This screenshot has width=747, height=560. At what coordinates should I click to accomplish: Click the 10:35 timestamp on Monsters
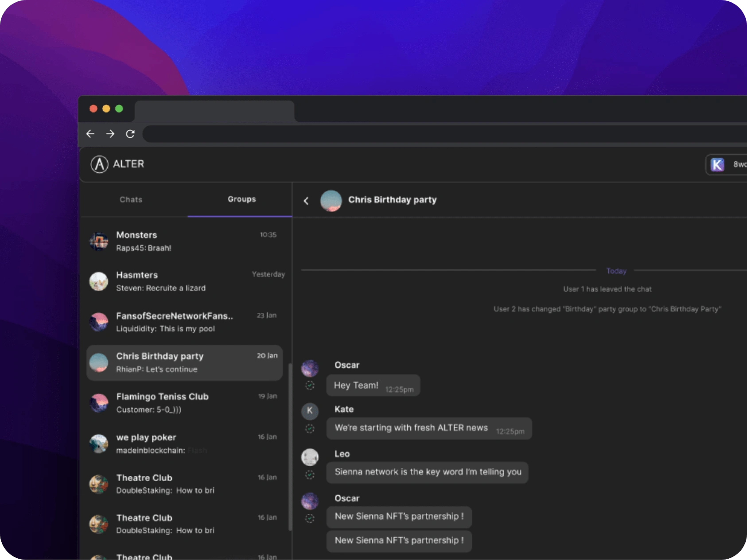(268, 235)
